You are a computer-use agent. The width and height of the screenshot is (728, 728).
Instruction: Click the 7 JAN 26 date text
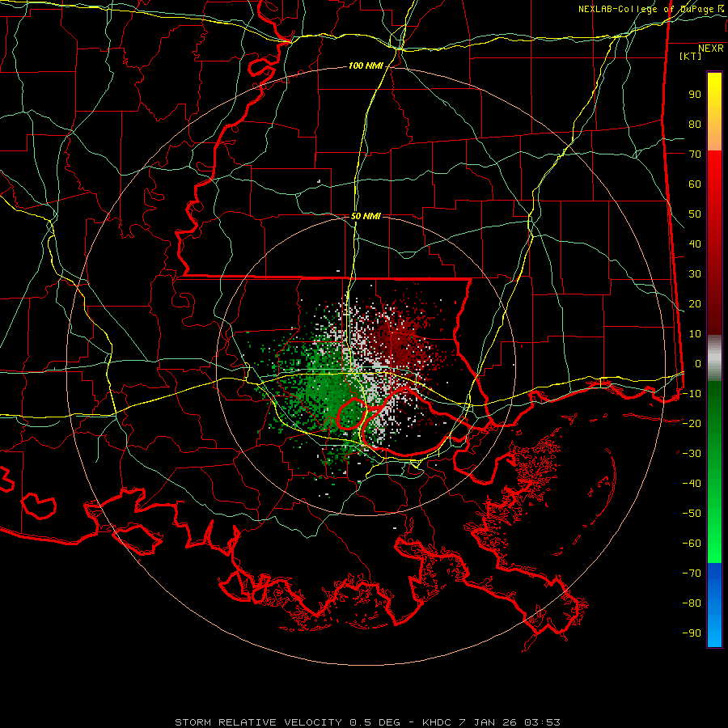[488, 722]
